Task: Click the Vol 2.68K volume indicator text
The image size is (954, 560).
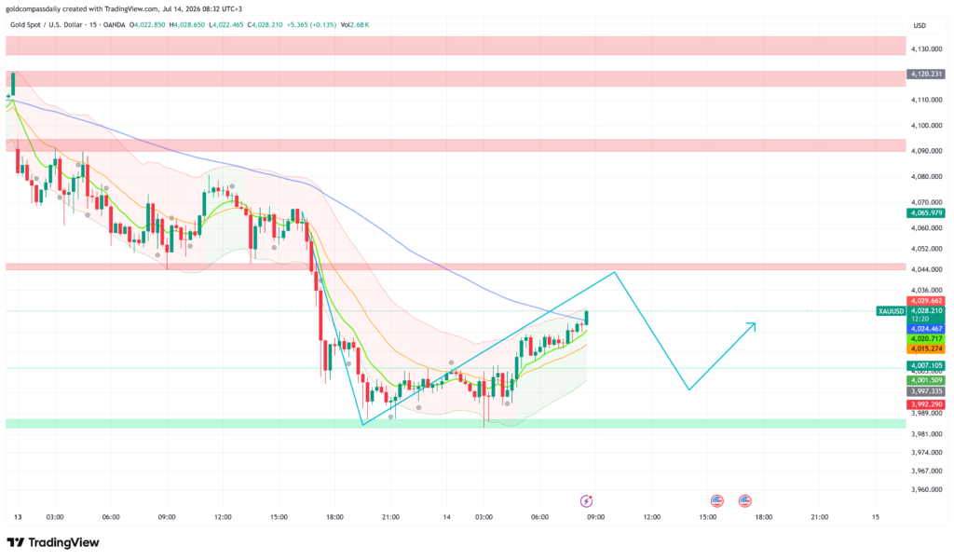Action: (x=355, y=25)
